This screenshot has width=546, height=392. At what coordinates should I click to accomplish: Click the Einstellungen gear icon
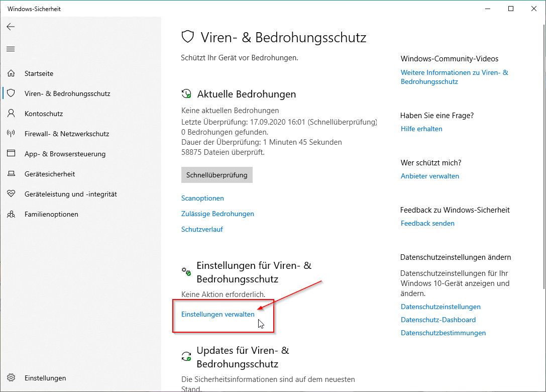[11, 378]
